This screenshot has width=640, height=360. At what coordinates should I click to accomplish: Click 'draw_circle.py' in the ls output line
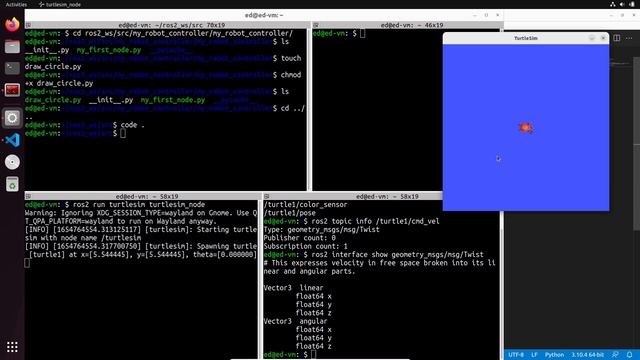tap(53, 100)
